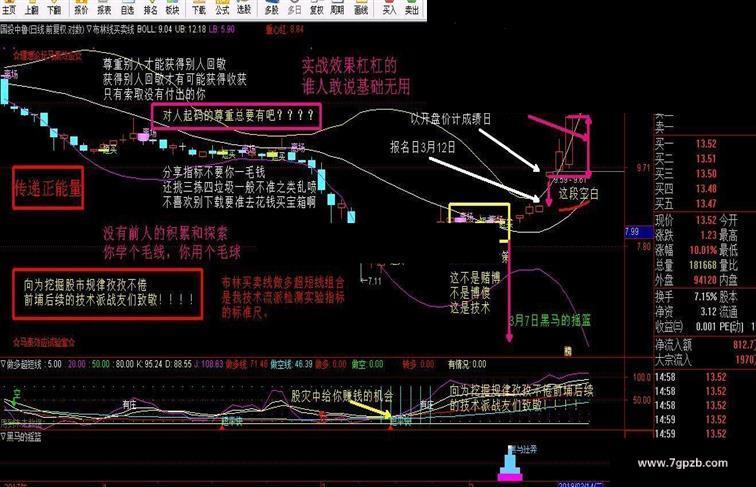
Task: Click the 国投中鲁 chart title text
Action: point(14,29)
